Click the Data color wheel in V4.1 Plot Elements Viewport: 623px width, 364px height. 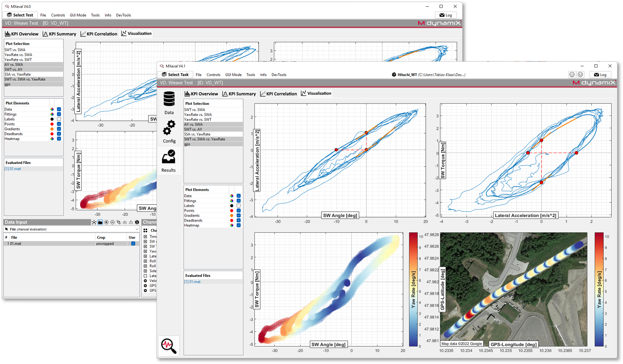[232, 196]
